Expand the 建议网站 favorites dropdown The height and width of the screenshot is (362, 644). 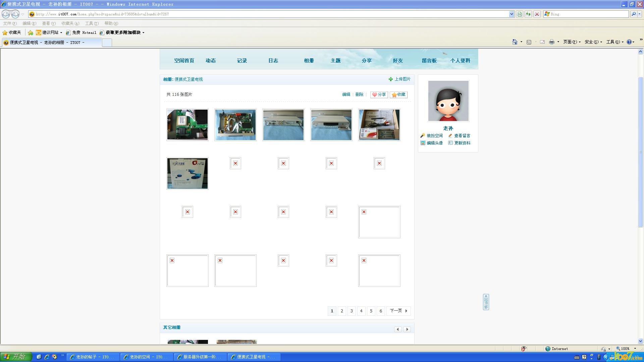[61, 33]
